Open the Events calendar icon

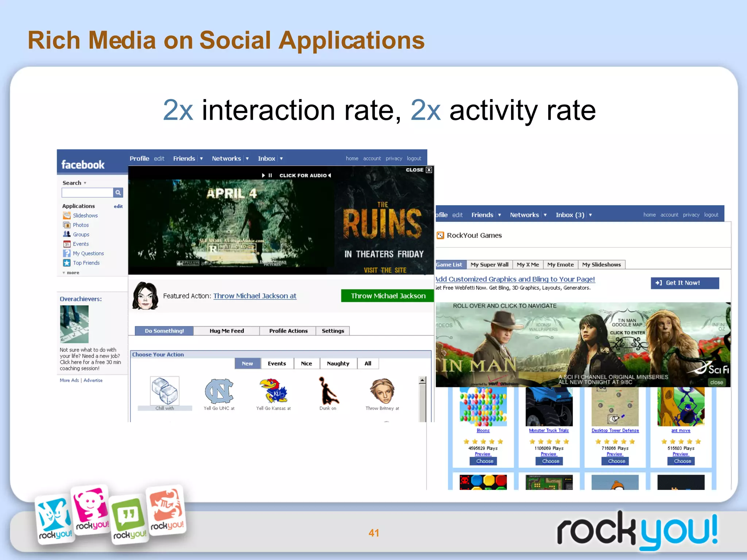[67, 244]
